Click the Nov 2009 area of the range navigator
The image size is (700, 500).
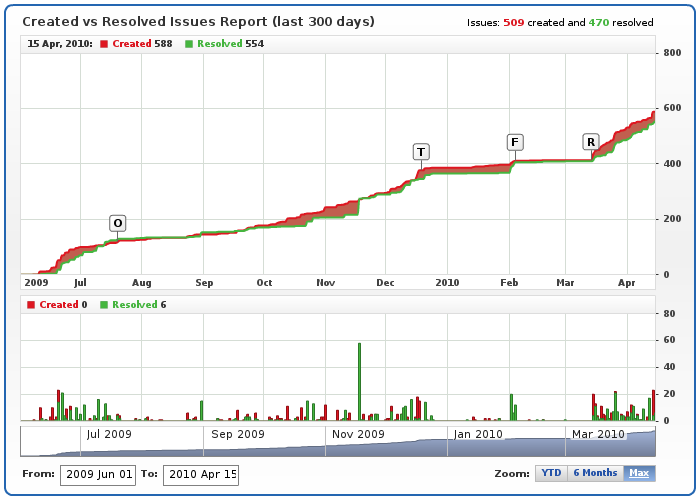pyautogui.click(x=358, y=435)
